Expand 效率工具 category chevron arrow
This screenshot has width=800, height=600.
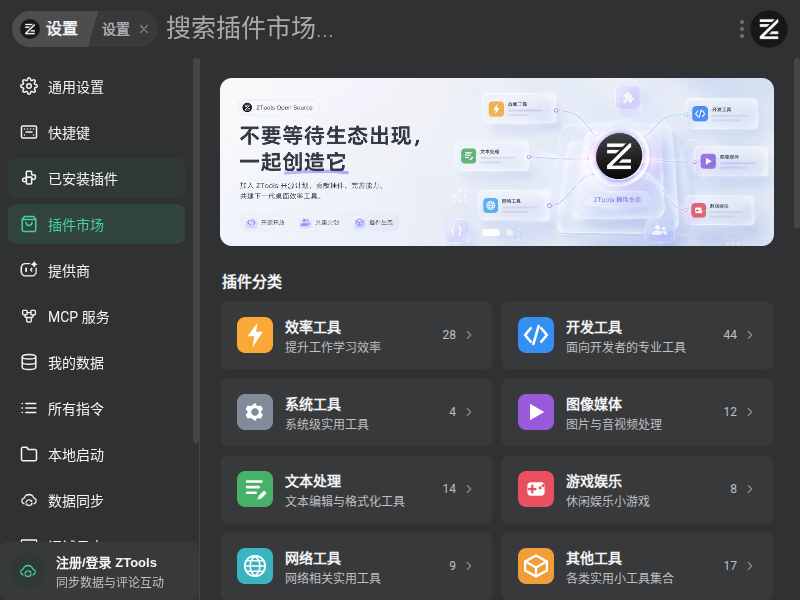click(469, 335)
